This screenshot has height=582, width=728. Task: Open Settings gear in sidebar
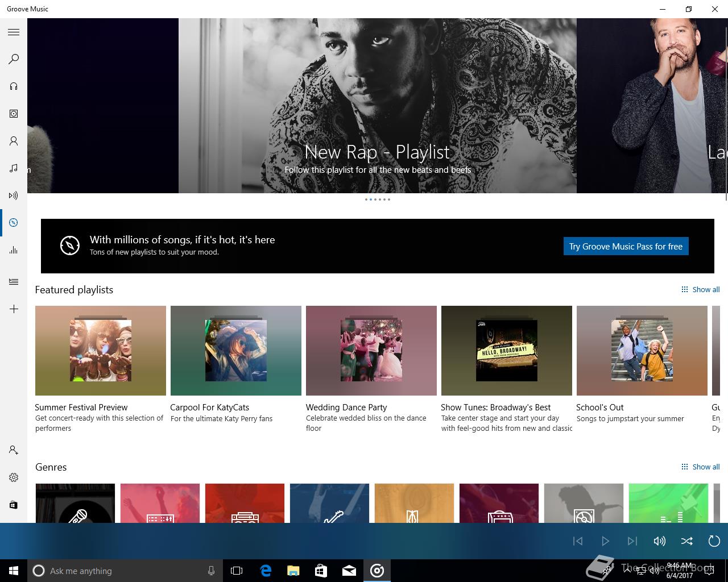(14, 477)
